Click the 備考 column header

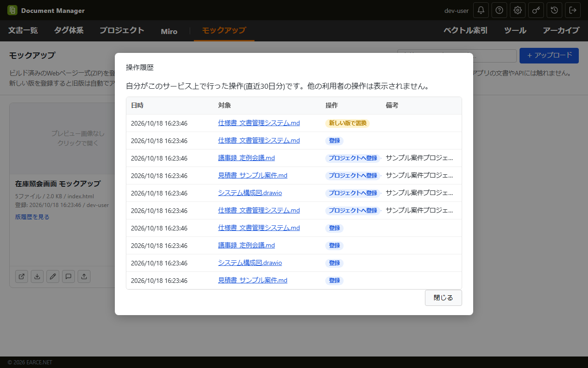pos(392,105)
